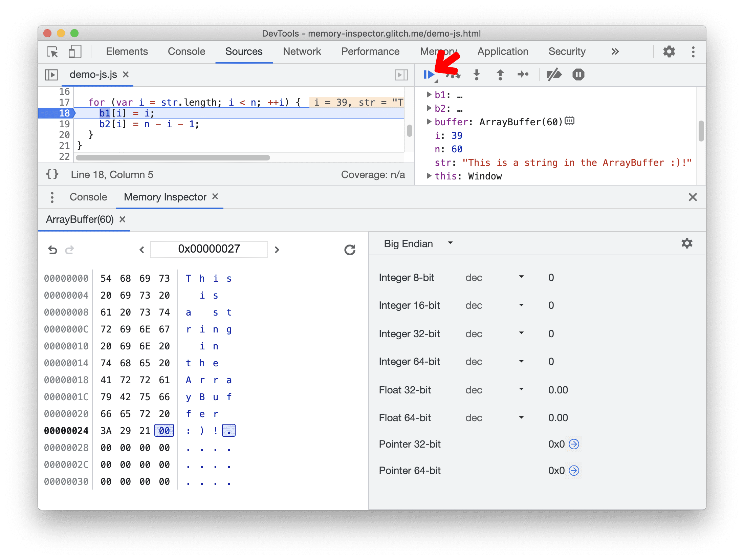Click the refresh memory buffer icon

point(349,248)
